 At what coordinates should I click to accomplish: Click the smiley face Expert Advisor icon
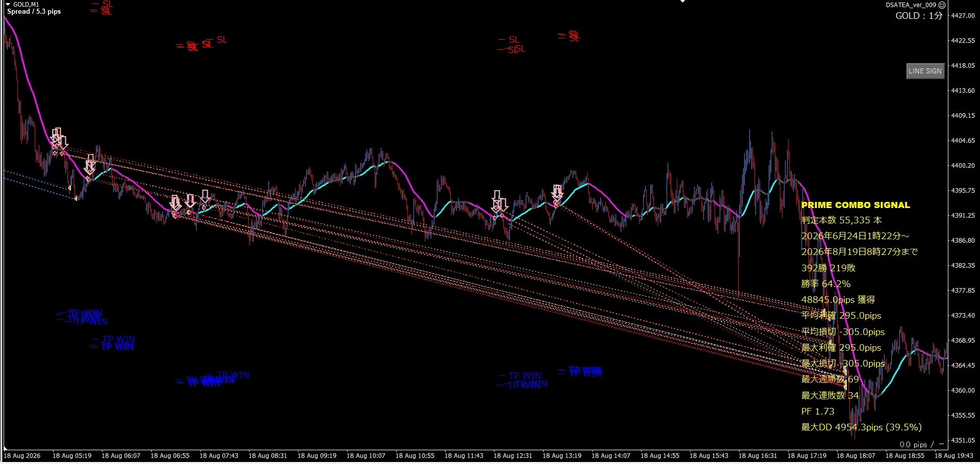click(942, 5)
